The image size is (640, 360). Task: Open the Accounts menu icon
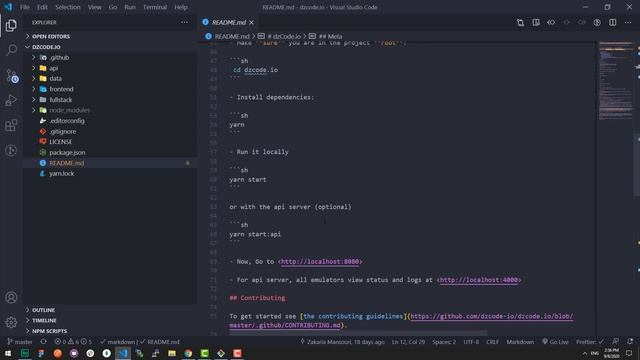point(11,298)
